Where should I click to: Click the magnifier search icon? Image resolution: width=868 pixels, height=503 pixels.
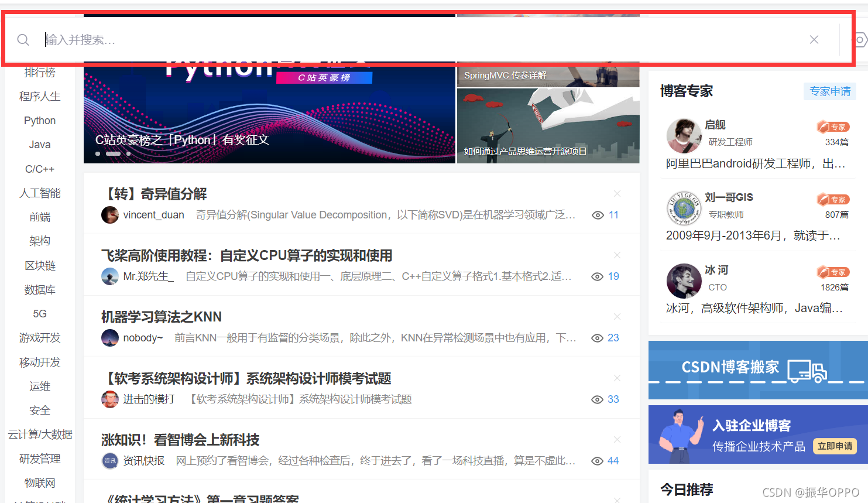tap(23, 40)
